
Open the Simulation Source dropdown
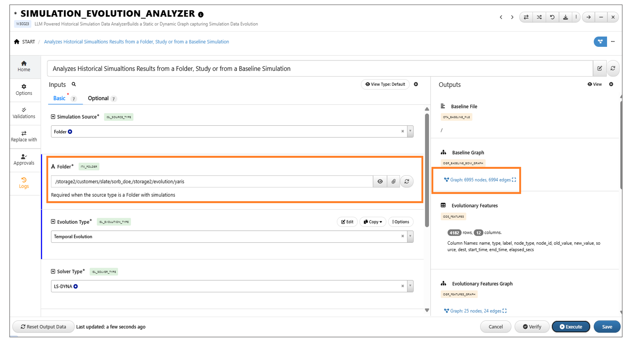click(410, 131)
